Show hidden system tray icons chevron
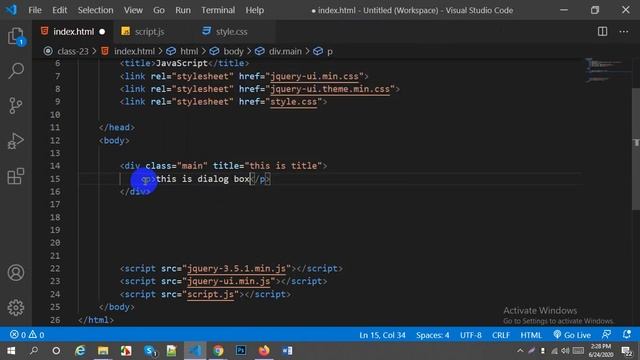Viewport: 640px width, 360px height. (x=520, y=351)
